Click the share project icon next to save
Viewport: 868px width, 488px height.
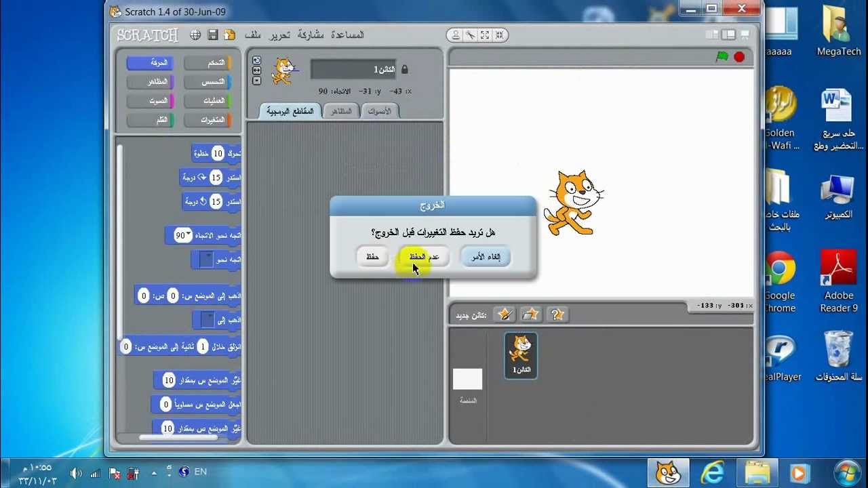point(229,35)
